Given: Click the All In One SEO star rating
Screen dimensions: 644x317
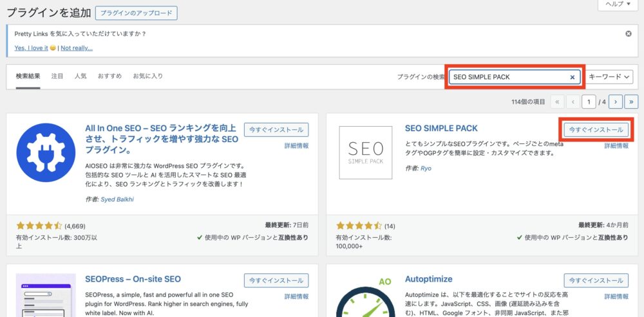Looking at the screenshot, I should point(39,226).
